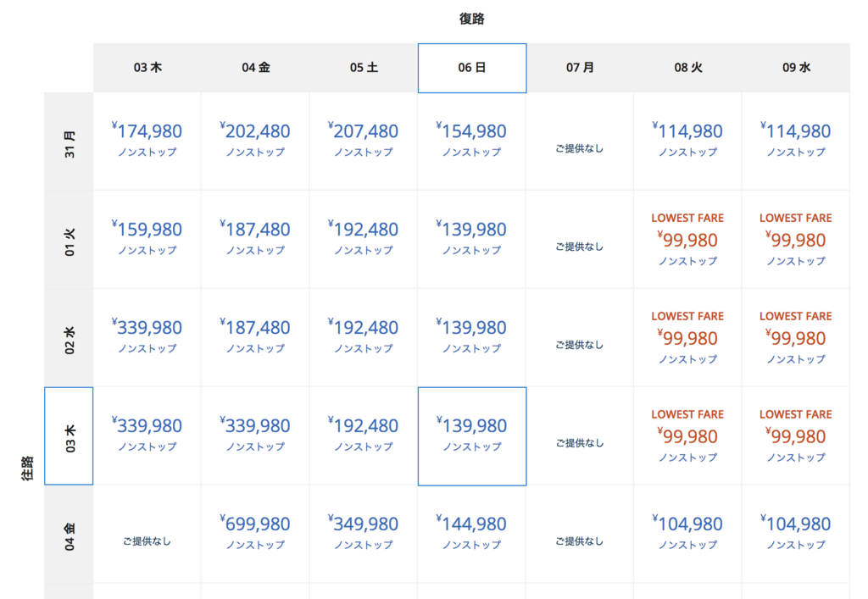868x599 pixels.
Task: Choose ¥207,480 fare in the 31 月 row
Action: pos(364,141)
